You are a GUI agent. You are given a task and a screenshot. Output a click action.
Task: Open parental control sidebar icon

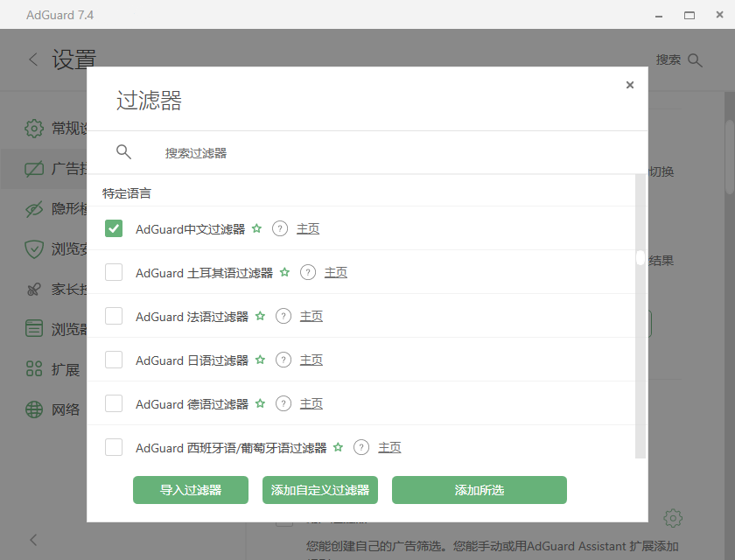pyautogui.click(x=34, y=289)
